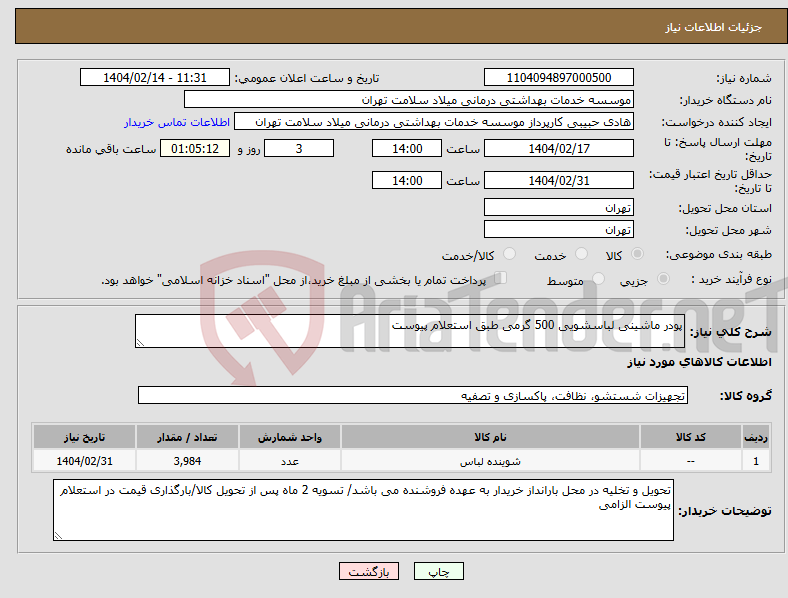The image size is (788, 598).
Task: Click the تاریخ نیاز column header
Action: click(84, 437)
